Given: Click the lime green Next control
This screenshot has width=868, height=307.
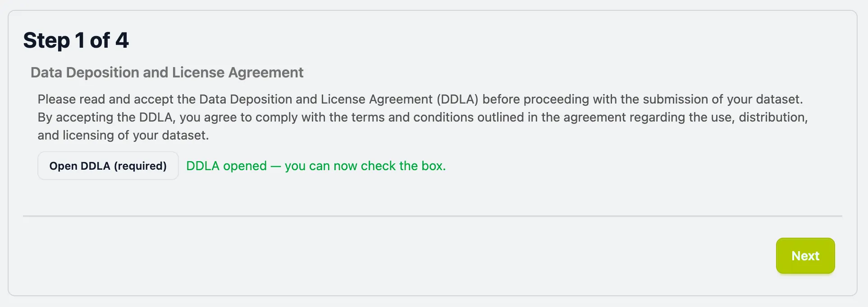Looking at the screenshot, I should (805, 256).
